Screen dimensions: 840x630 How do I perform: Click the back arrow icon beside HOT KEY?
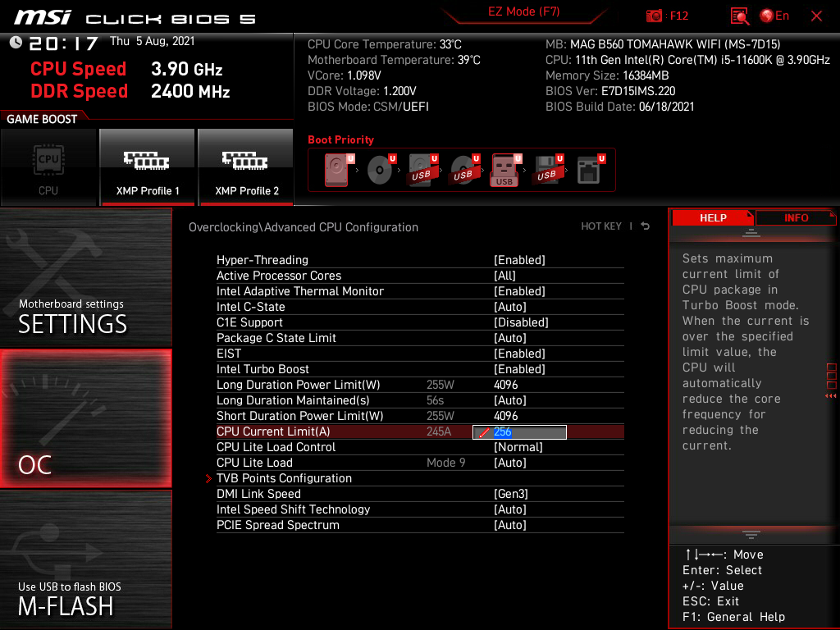(646, 226)
